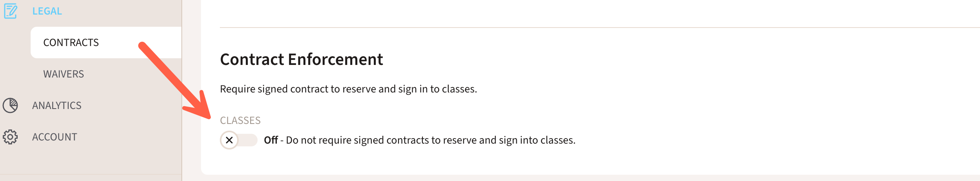Click the X knob on the Classes switch

[229, 140]
